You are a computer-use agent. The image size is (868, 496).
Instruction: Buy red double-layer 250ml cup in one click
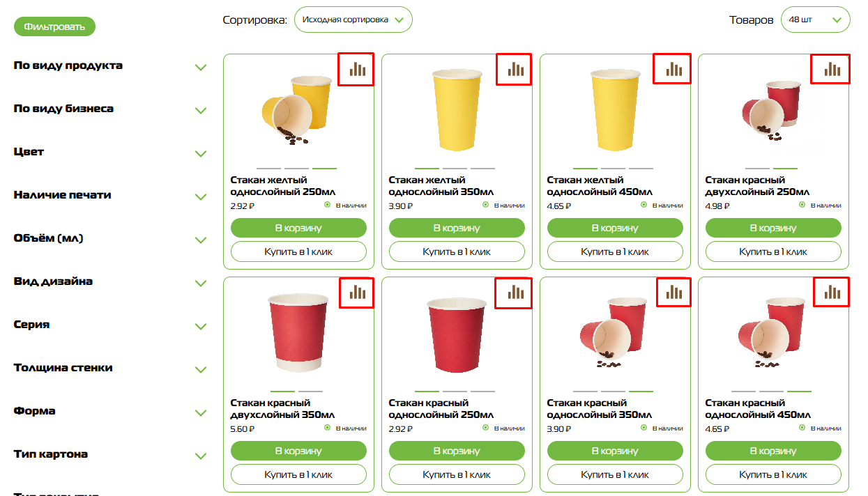pos(773,251)
